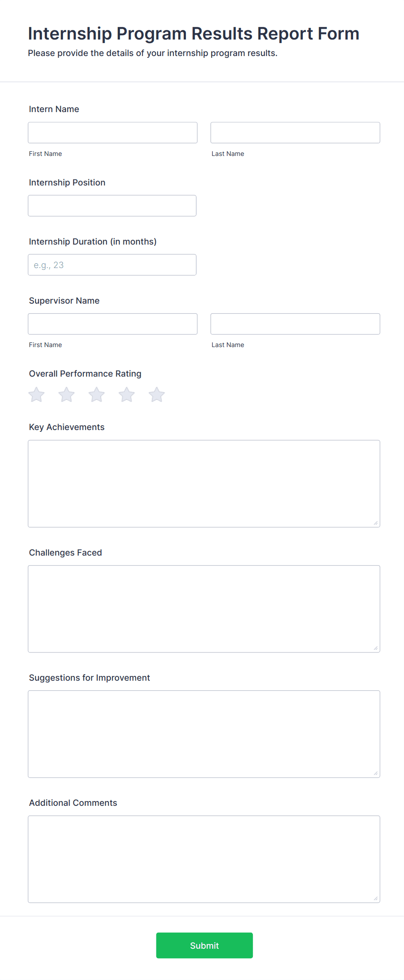Focus the Intern First Name field
This screenshot has height=980, width=404.
point(113,132)
